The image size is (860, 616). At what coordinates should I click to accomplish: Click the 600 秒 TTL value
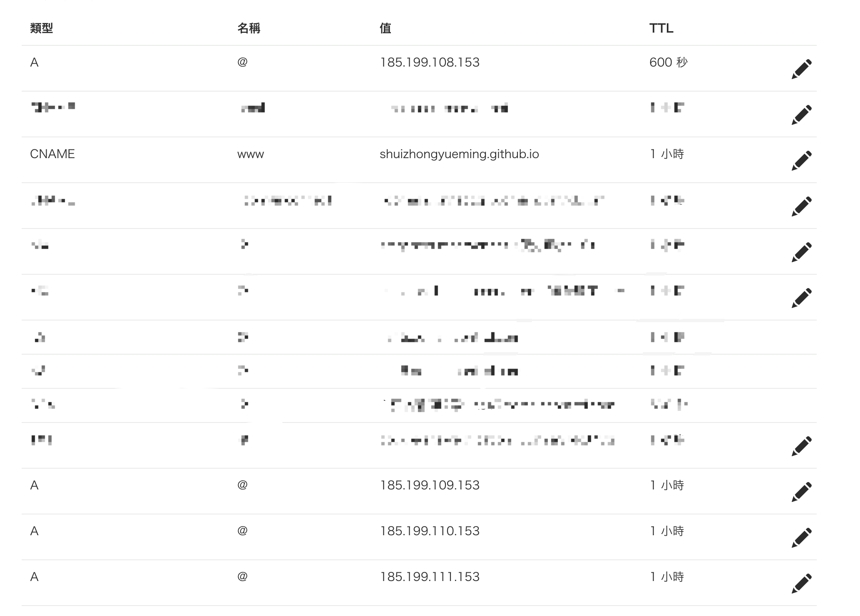pyautogui.click(x=668, y=62)
